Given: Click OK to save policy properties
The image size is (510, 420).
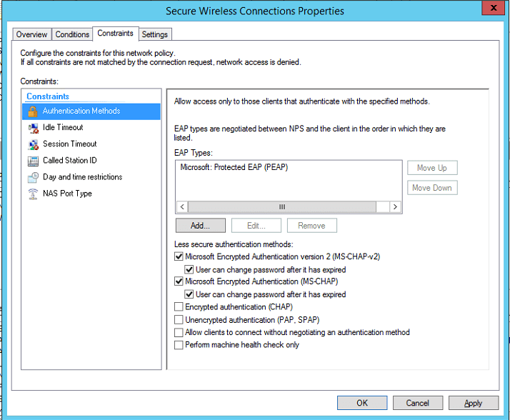Looking at the screenshot, I should click(x=362, y=403).
